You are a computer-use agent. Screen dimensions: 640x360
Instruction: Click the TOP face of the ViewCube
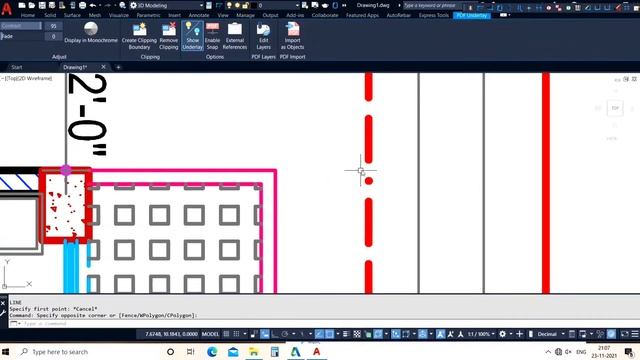pyautogui.click(x=615, y=108)
